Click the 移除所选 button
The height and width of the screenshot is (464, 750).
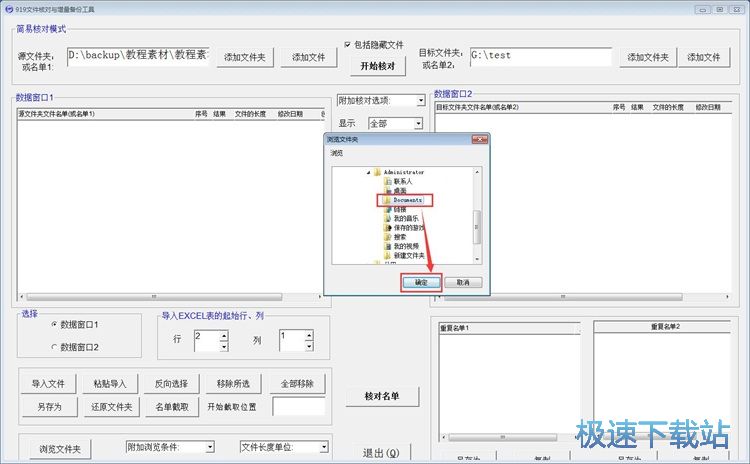[x=233, y=384]
